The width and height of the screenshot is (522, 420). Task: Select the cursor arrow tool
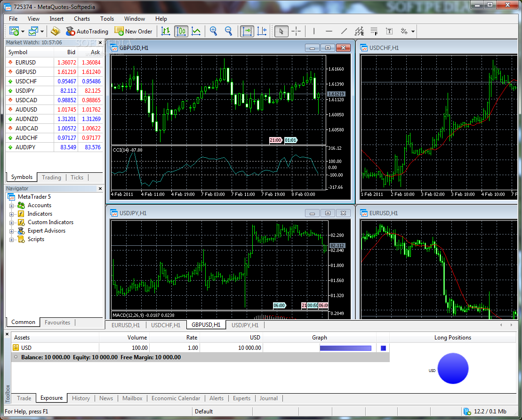[x=281, y=31]
